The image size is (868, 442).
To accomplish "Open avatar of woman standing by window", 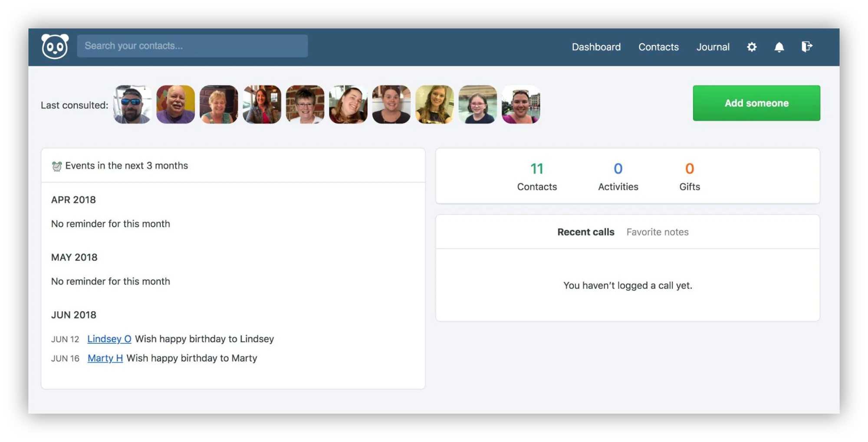I will (262, 104).
